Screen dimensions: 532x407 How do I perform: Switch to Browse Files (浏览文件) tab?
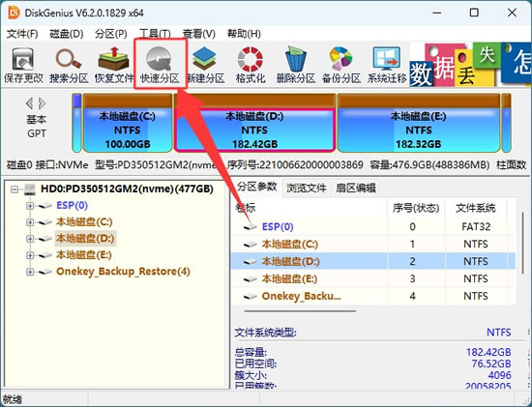[306, 188]
